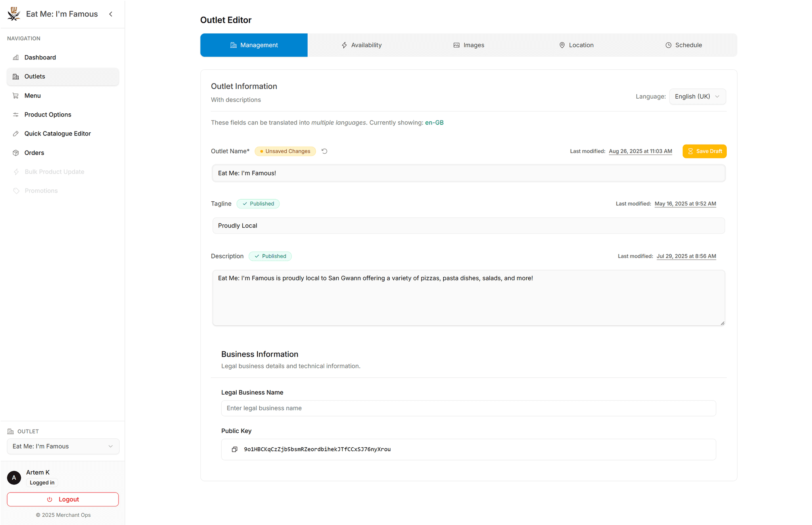Click the Product Options sliders icon
812x525 pixels.
(x=16, y=115)
